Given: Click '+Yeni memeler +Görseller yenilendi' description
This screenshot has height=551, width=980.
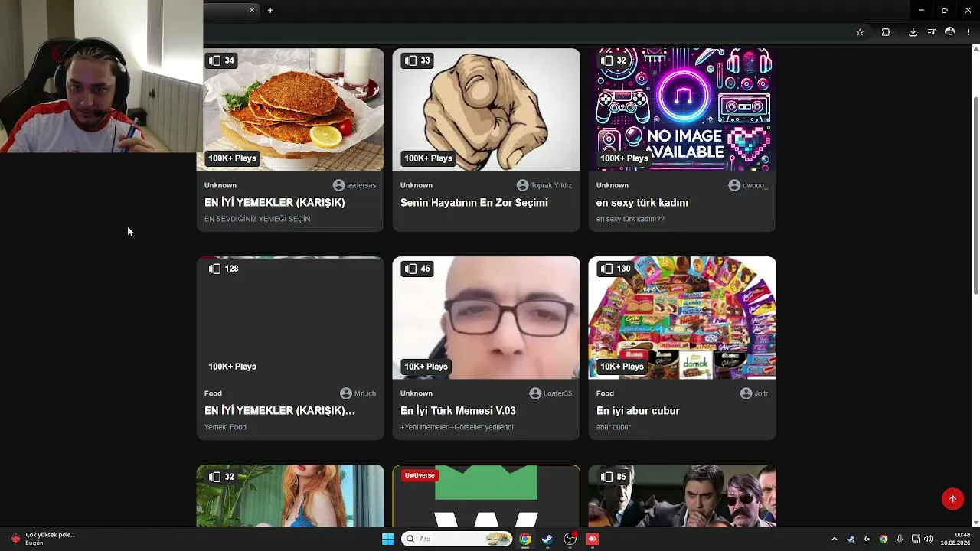Looking at the screenshot, I should coord(456,427).
